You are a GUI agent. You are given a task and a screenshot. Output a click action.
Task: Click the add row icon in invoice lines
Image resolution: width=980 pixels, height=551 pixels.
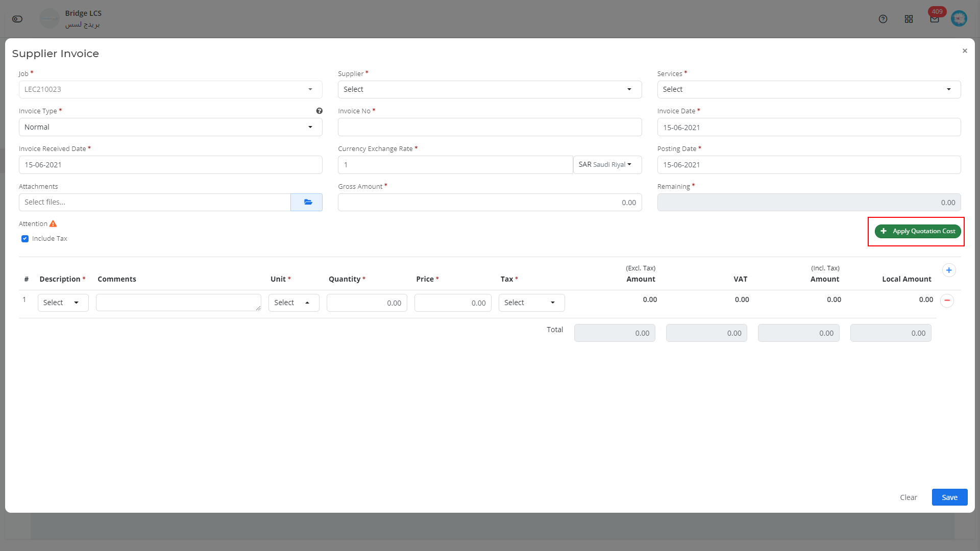click(949, 270)
